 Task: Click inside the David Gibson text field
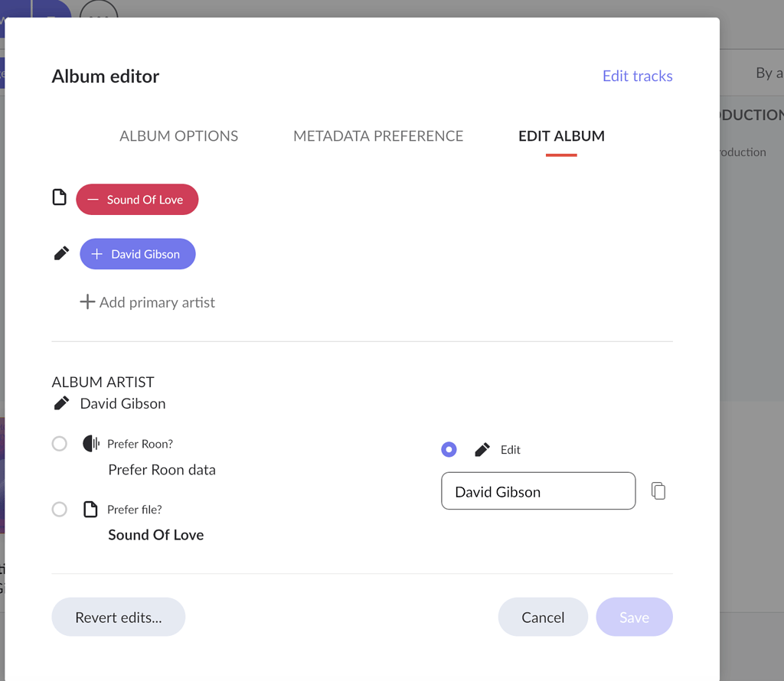coord(538,490)
